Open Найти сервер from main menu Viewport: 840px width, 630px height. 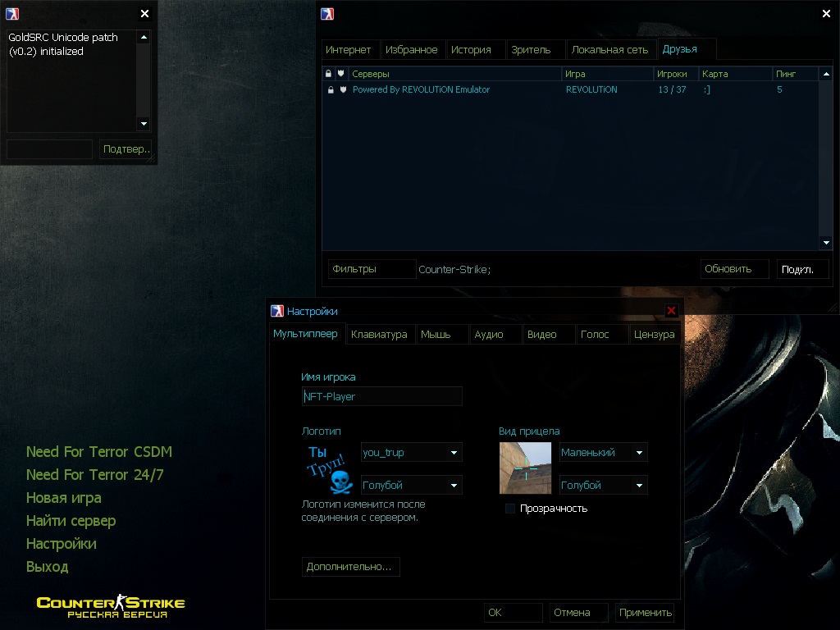point(71,521)
